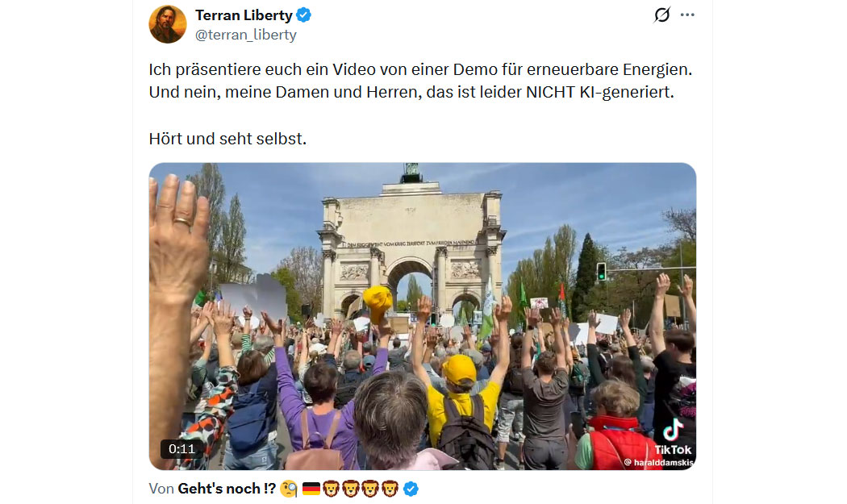Click the verified badge after lion emojis
This screenshot has height=504, width=847.
pos(411,489)
